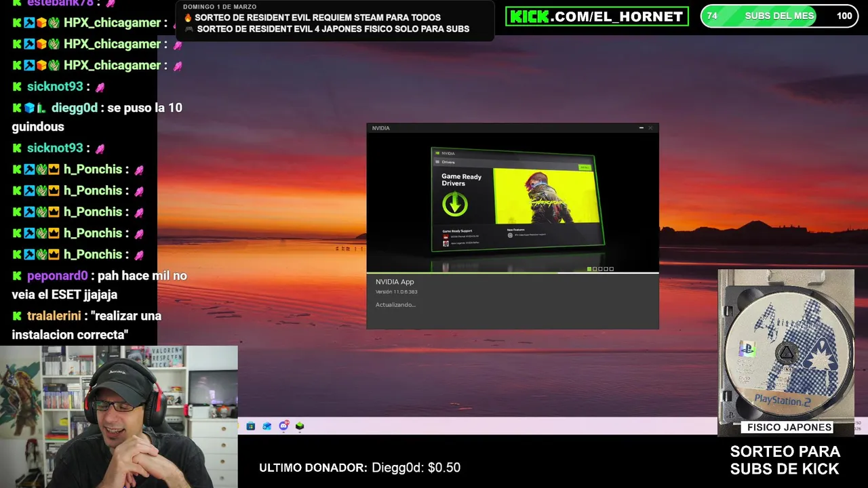Open Discord from the taskbar

[283, 426]
